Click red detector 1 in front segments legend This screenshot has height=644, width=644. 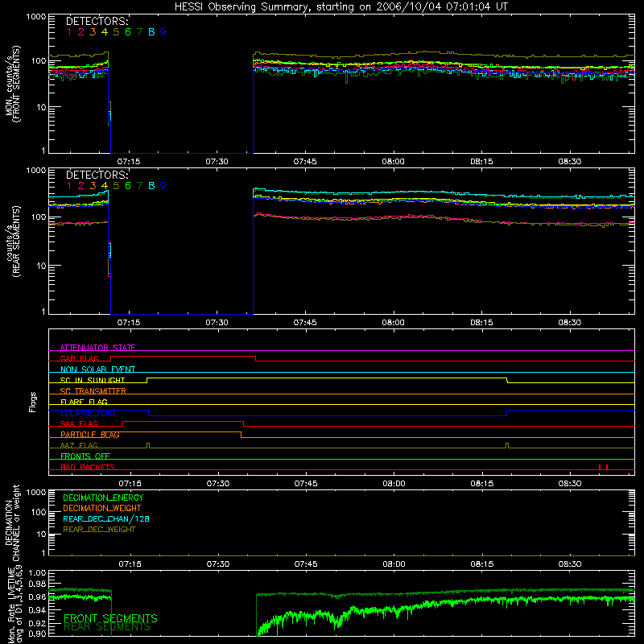point(69,32)
